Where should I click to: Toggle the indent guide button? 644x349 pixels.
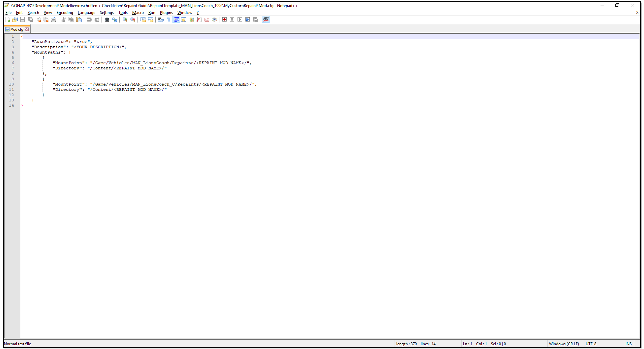(176, 20)
